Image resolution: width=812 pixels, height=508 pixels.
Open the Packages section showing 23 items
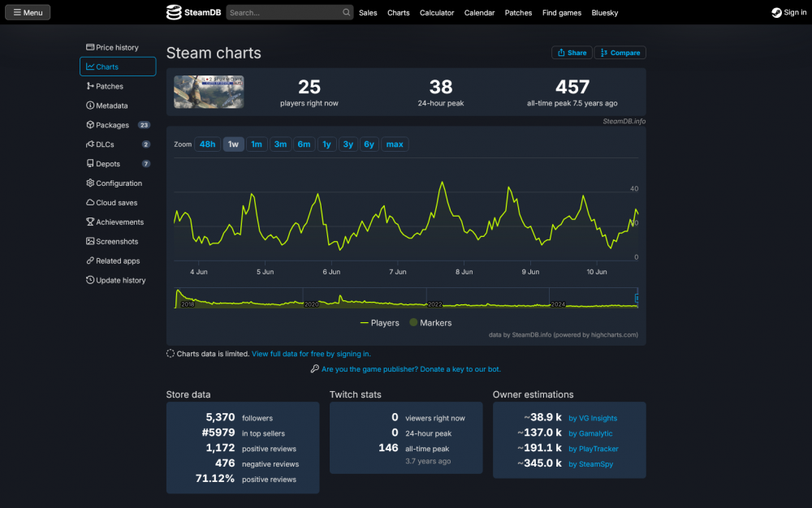[x=113, y=124]
